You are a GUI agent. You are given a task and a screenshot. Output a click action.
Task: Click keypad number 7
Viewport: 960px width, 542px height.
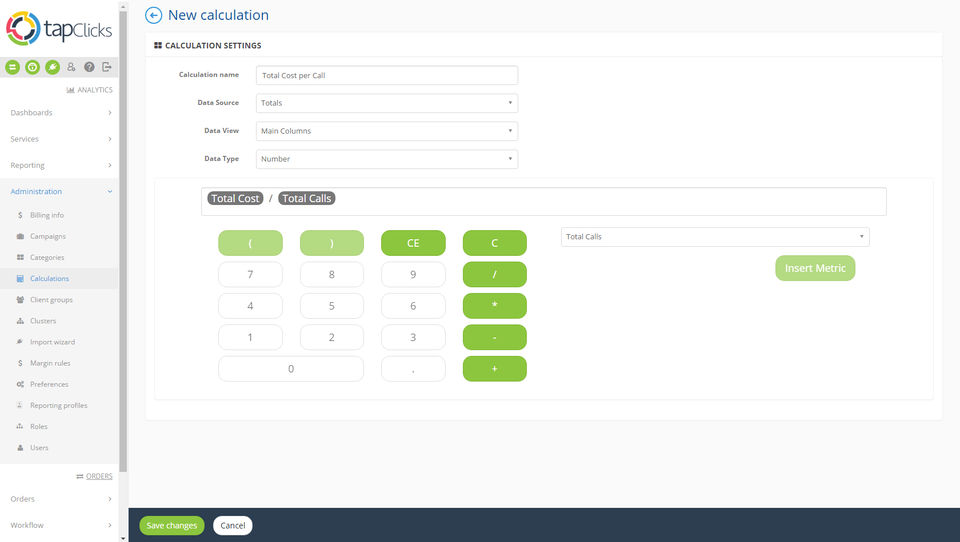point(250,274)
